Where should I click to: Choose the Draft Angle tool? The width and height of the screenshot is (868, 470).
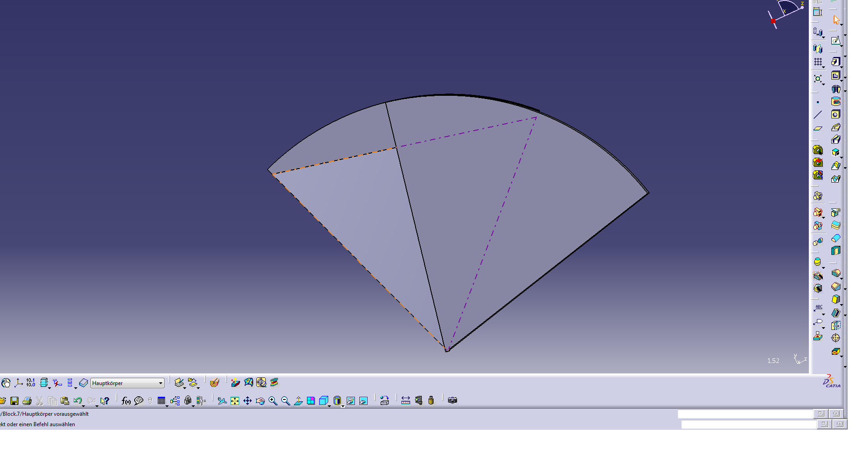tap(835, 299)
